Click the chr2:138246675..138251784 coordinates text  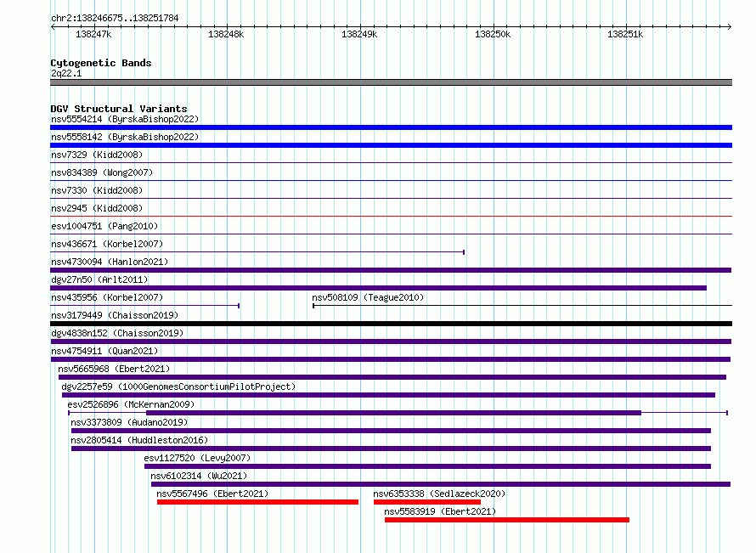click(115, 18)
